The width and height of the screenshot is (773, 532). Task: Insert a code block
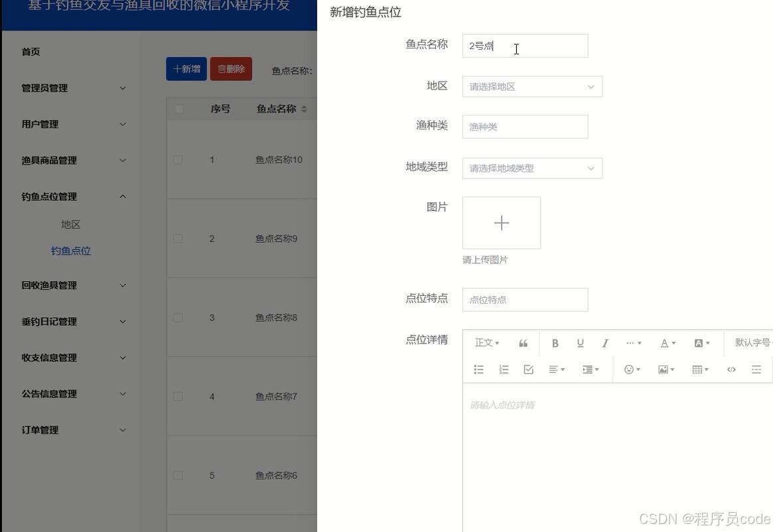click(x=732, y=369)
